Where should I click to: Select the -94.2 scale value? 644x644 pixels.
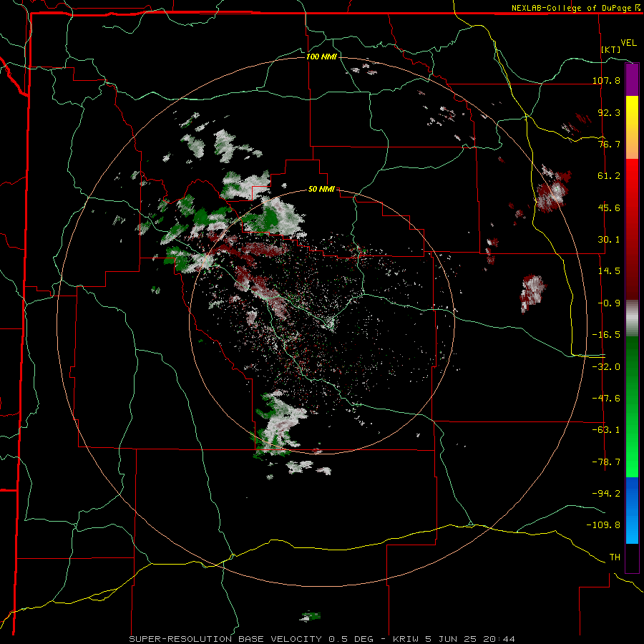click(606, 493)
